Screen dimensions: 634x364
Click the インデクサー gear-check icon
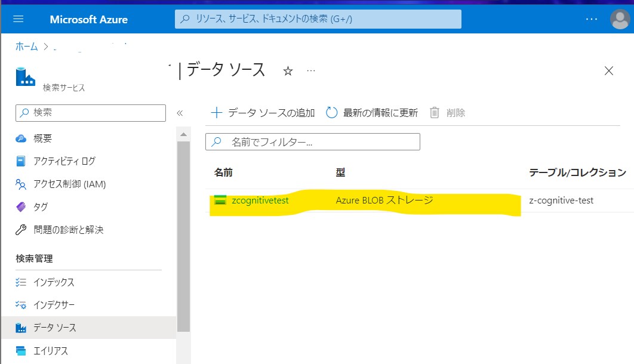[21, 305]
